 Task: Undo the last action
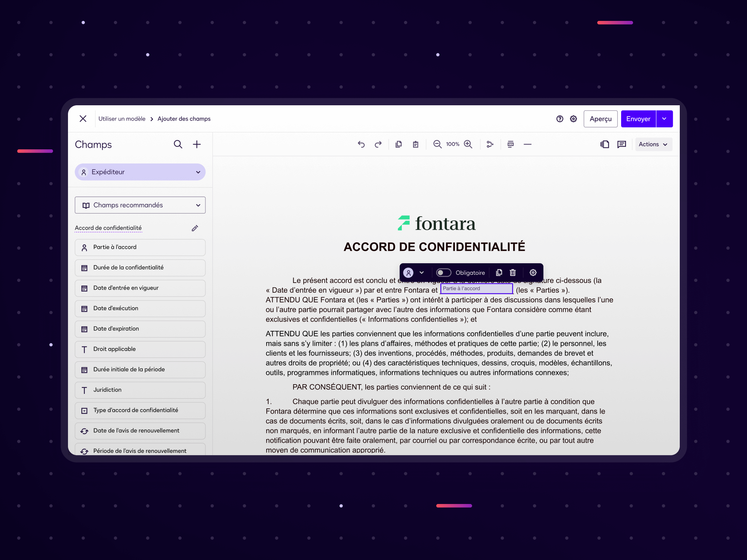click(361, 144)
